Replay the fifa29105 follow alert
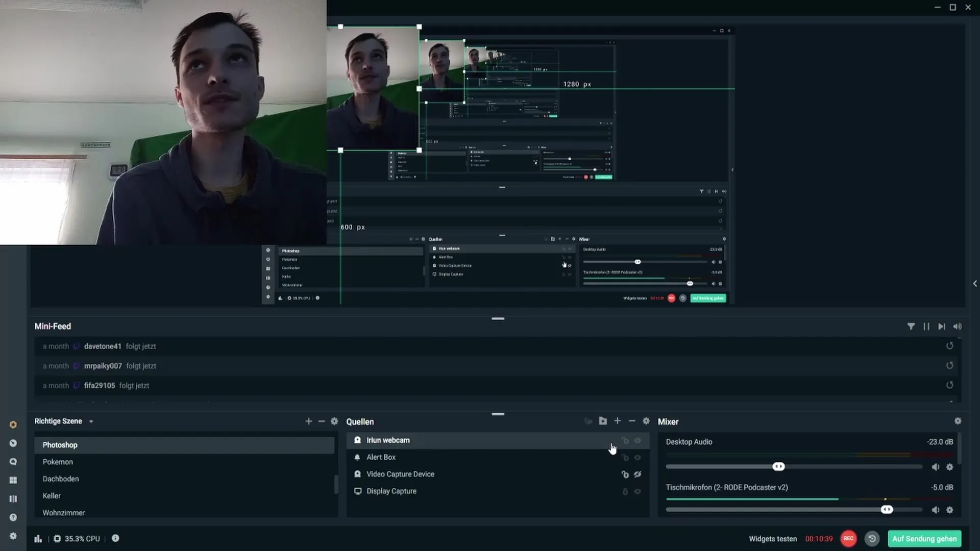The image size is (980, 551). pos(949,385)
